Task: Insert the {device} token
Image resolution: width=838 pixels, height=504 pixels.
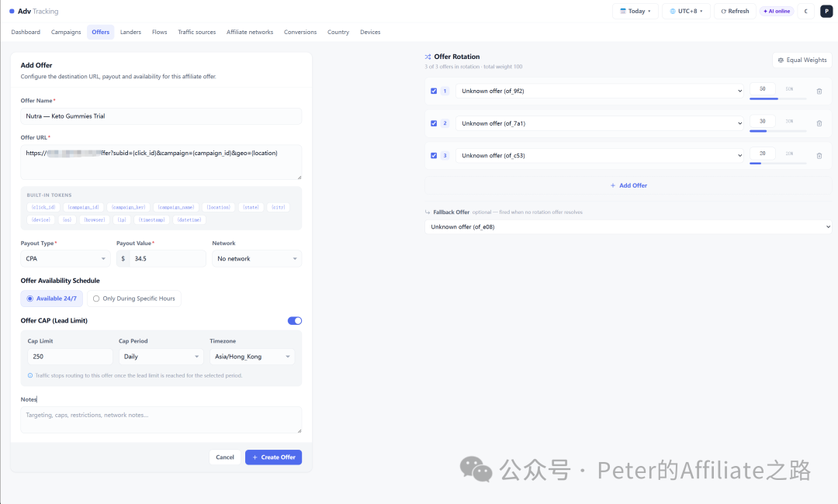Action: [x=40, y=220]
